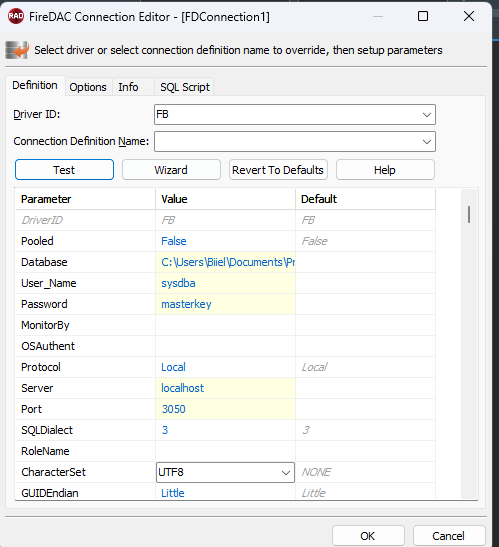This screenshot has width=499, height=547.
Task: Click the Test connection button
Action: (x=64, y=170)
